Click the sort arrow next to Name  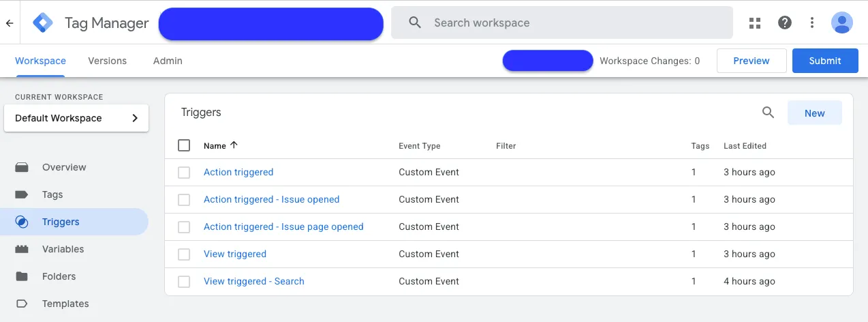[234, 145]
